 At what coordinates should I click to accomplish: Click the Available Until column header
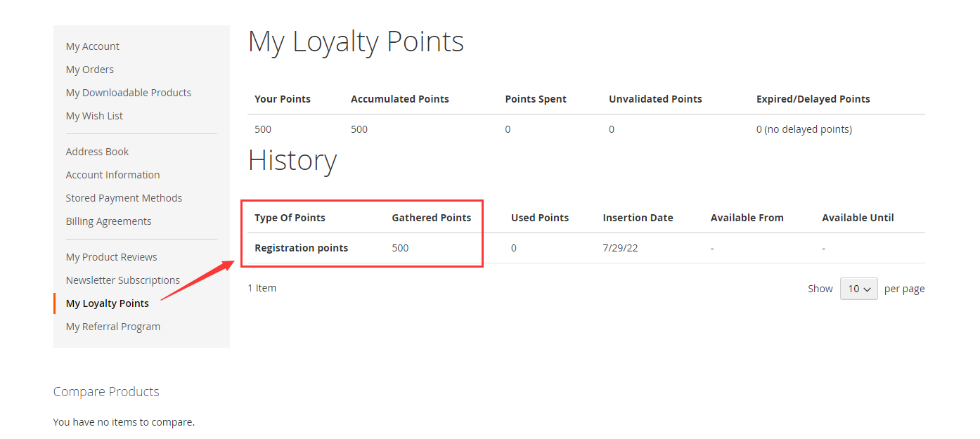858,218
